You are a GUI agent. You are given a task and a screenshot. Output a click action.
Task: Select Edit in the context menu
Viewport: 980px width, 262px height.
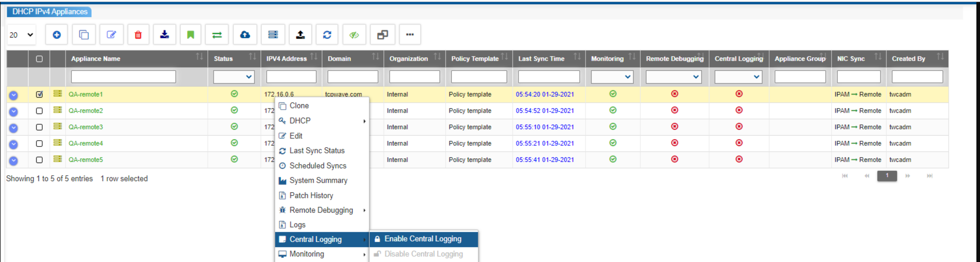click(322, 135)
